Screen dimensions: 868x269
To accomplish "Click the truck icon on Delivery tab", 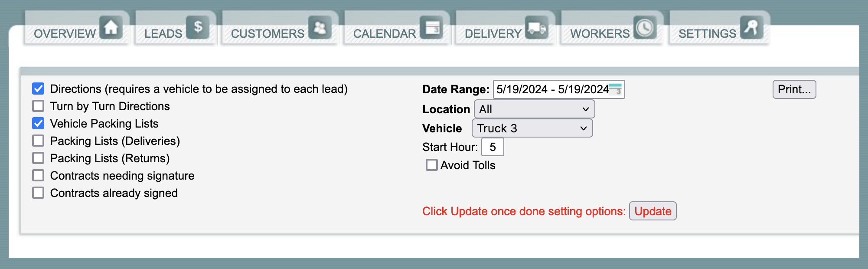I will point(537,27).
